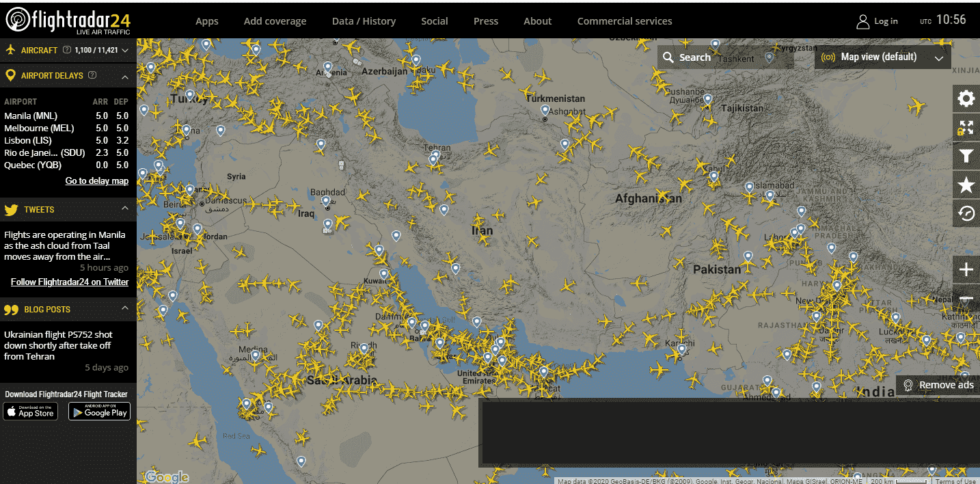The image size is (980, 484).
Task: Open the Data / History menu
Action: [364, 21]
